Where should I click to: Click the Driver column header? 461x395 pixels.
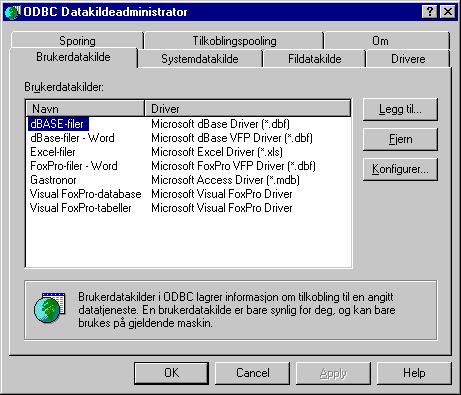pyautogui.click(x=248, y=109)
